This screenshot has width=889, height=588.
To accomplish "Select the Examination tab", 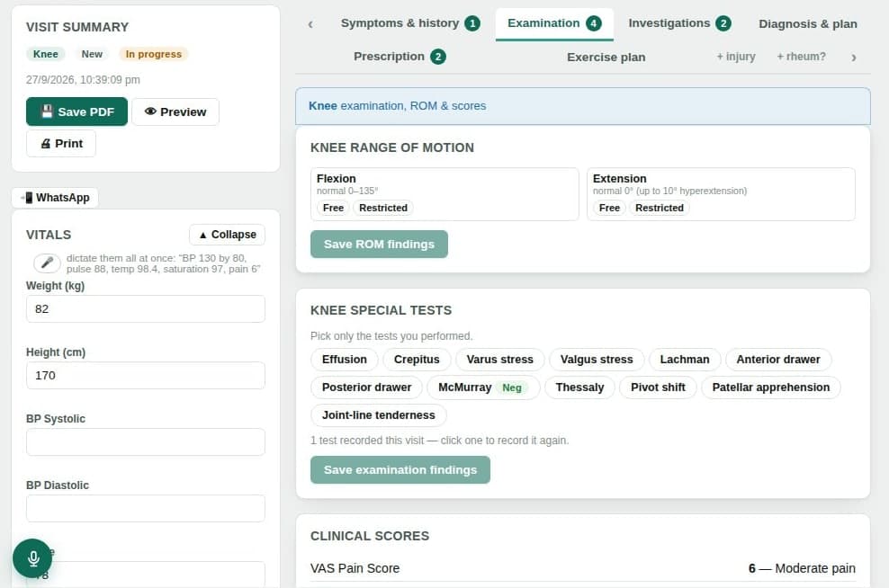I will point(554,23).
